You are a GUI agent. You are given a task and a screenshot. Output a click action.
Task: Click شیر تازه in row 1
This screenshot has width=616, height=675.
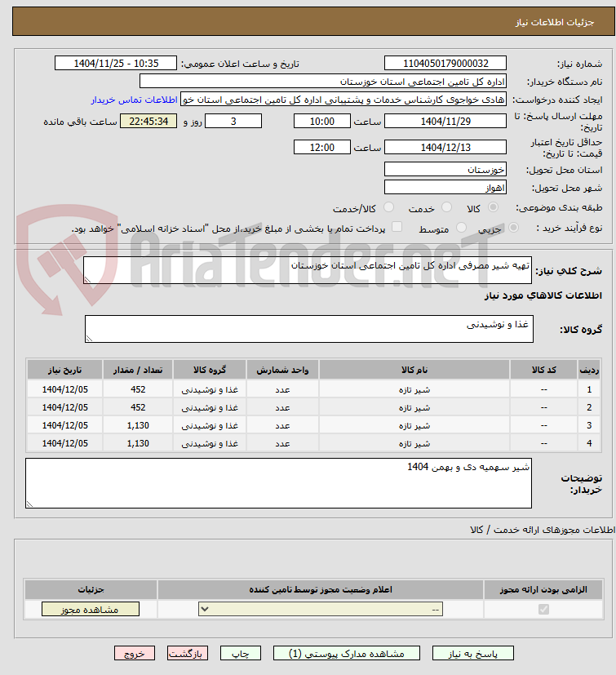(x=414, y=389)
